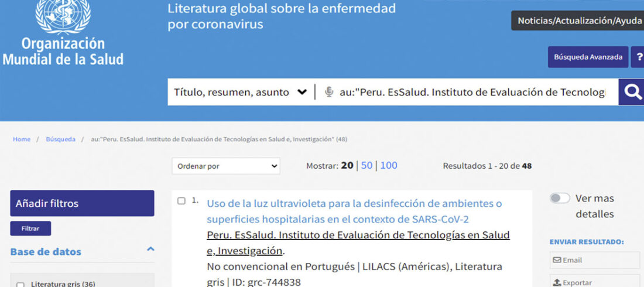The width and height of the screenshot is (644, 287).
Task: Select the checkbox for result 1
Action: pos(181,201)
